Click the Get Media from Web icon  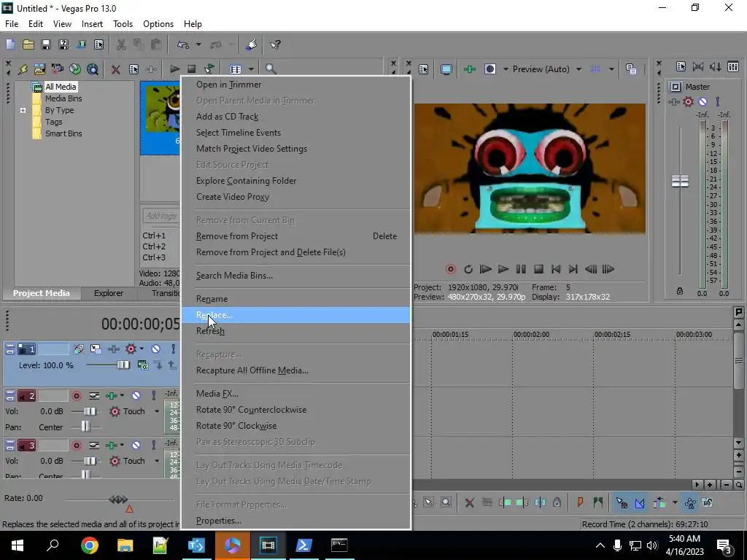(x=93, y=69)
